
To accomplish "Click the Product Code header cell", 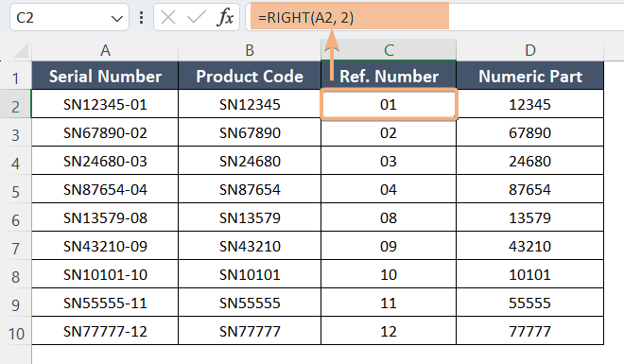I will (x=250, y=76).
